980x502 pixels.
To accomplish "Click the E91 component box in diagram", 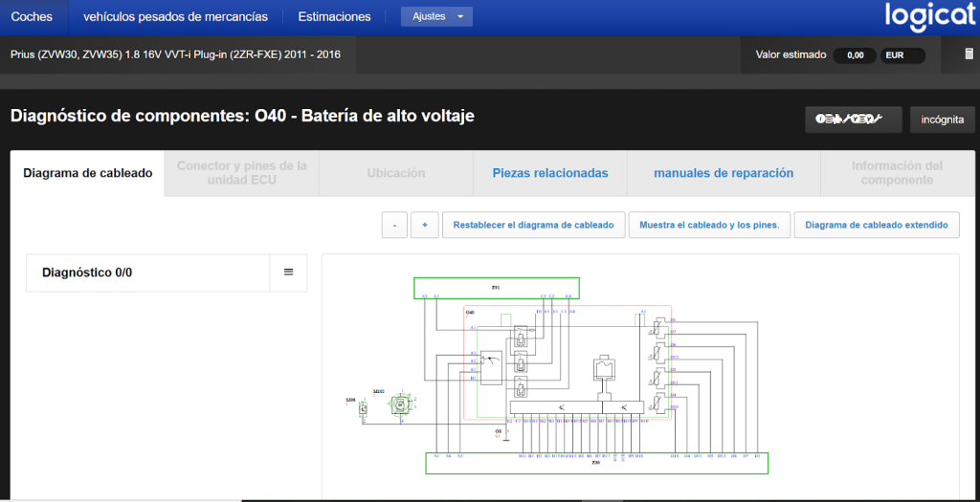I will pyautogui.click(x=497, y=288).
